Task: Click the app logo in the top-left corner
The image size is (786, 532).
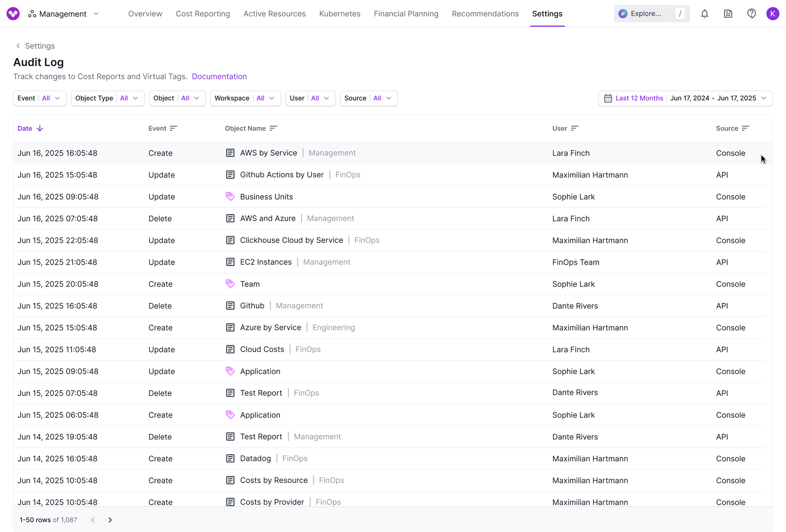Action: 13,14
